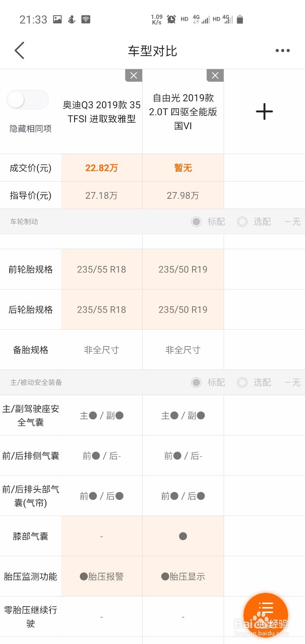Tap the battery status icon
The height and width of the screenshot is (644, 305).
pos(240,19)
